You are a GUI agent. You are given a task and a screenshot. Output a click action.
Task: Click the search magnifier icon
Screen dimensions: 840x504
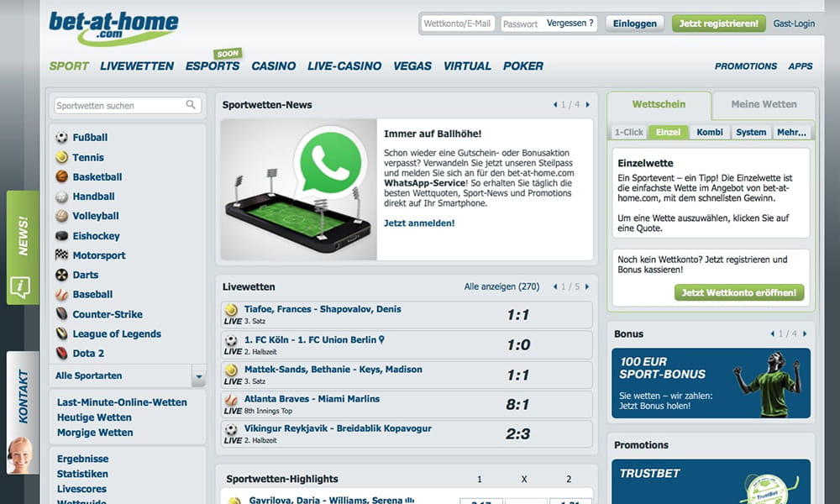pos(191,105)
